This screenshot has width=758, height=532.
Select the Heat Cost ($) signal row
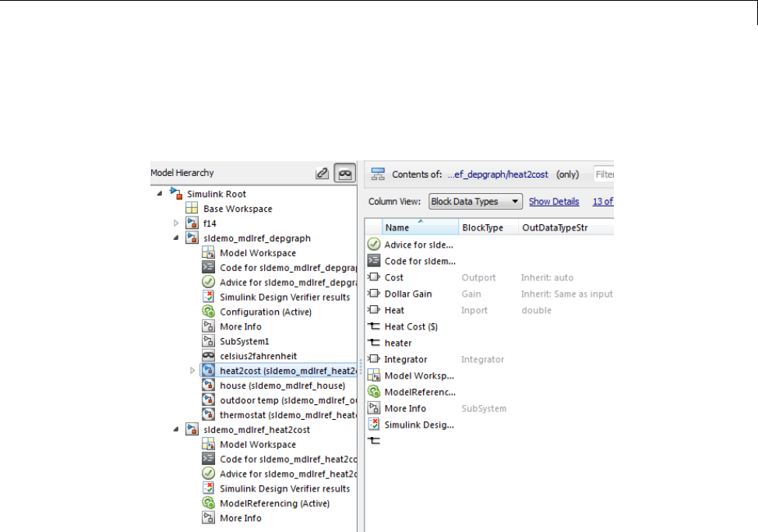click(x=411, y=326)
